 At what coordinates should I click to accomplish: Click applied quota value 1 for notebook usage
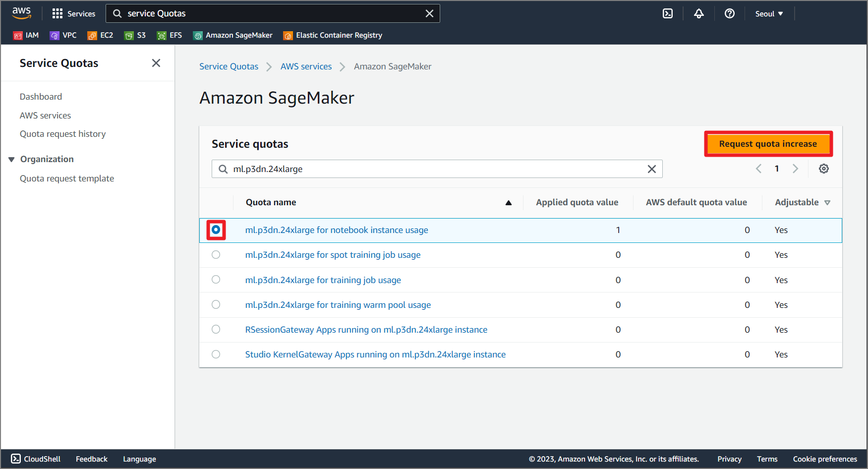click(618, 230)
